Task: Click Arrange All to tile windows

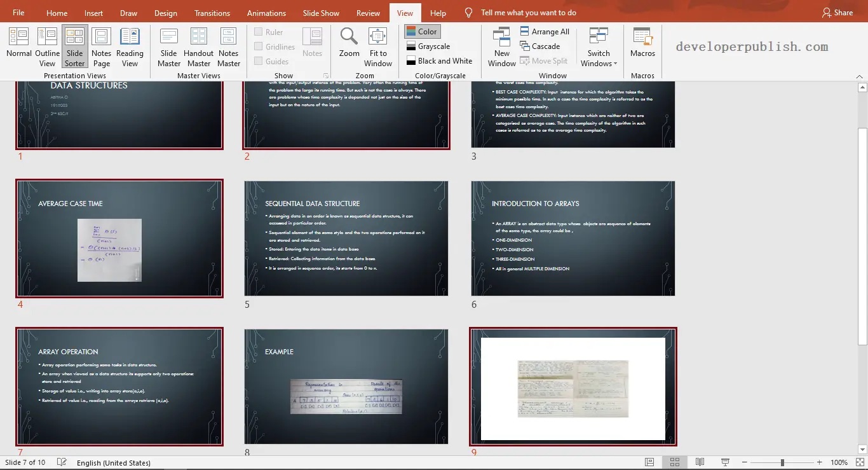Action: coord(545,31)
